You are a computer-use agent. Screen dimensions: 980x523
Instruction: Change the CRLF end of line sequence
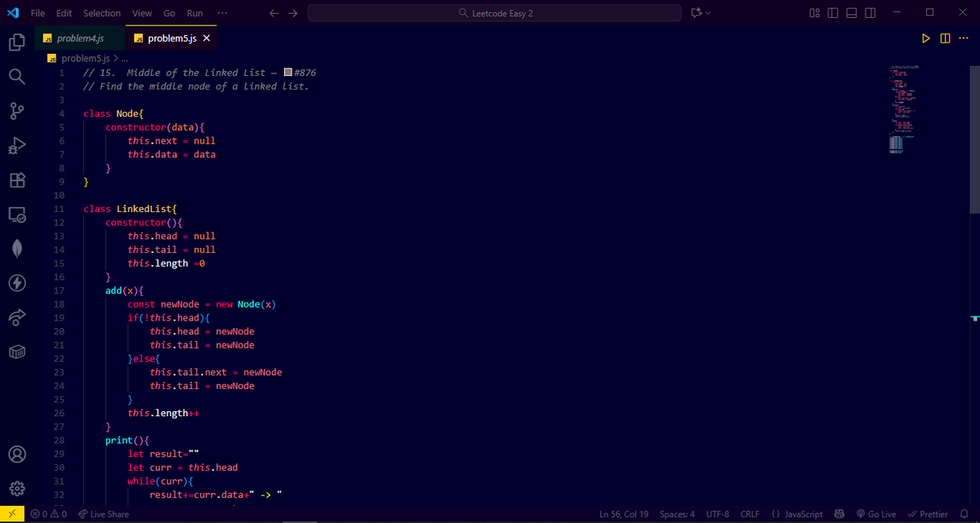click(x=750, y=514)
